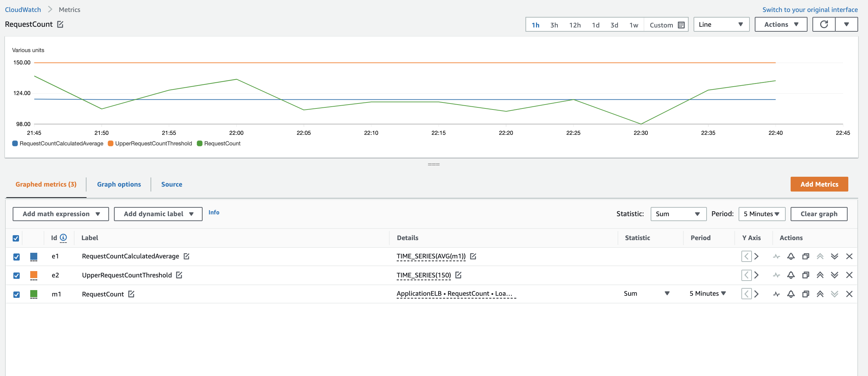This screenshot has height=376, width=868.
Task: Move the e2 expression down
Action: (834, 275)
